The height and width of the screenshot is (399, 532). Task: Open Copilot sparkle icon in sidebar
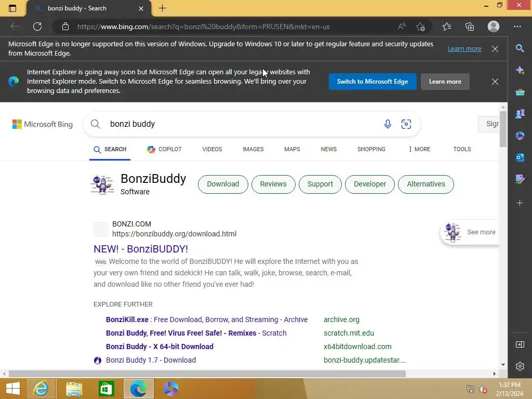tap(520, 71)
